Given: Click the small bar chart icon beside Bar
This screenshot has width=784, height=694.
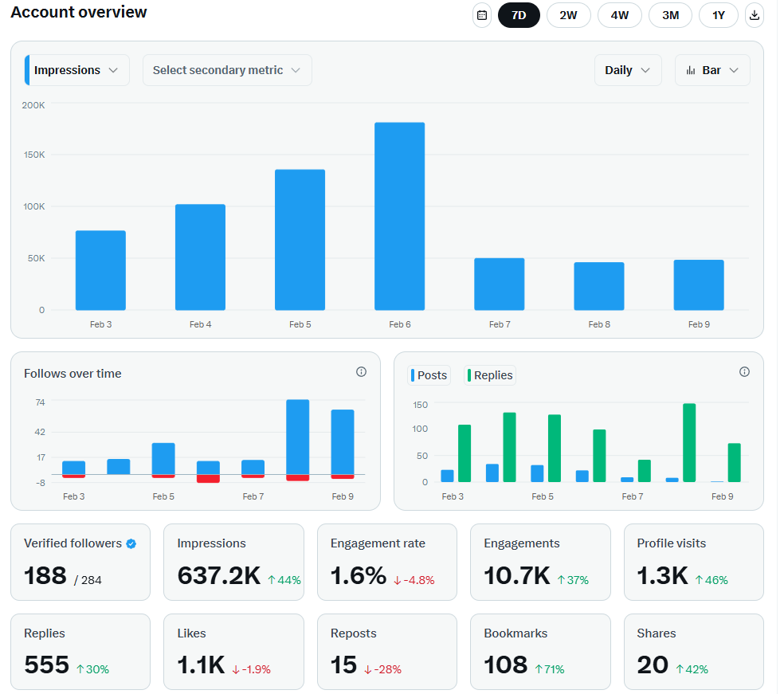Looking at the screenshot, I should tap(690, 70).
